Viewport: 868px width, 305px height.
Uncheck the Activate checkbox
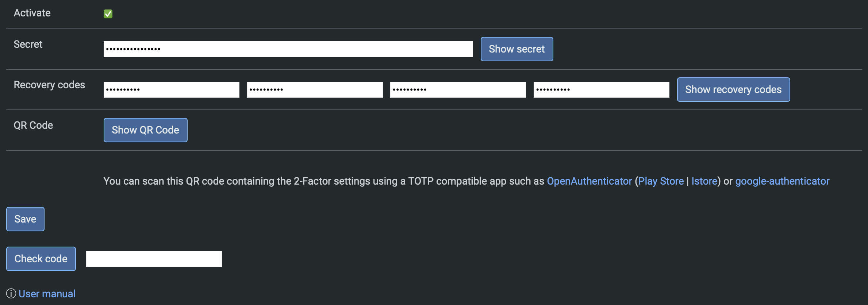coord(108,14)
